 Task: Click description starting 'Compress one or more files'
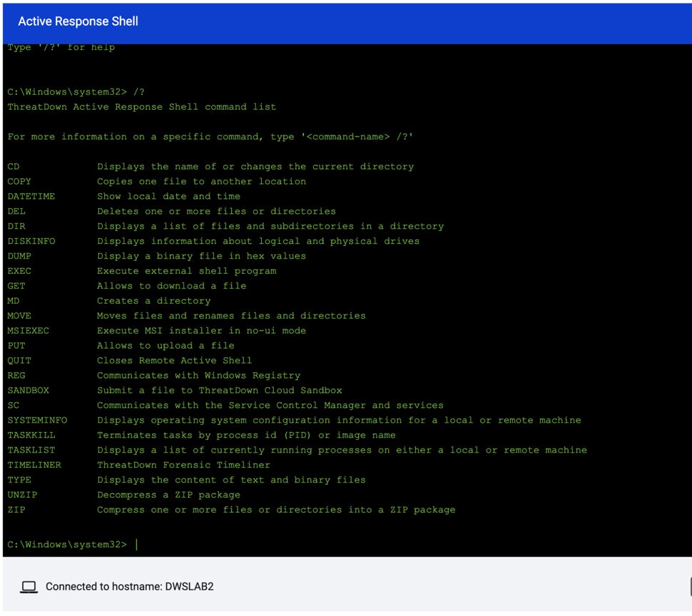pos(276,510)
